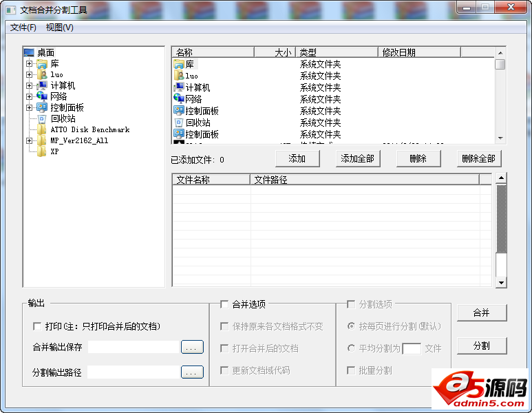The height and width of the screenshot is (413, 532).
Task: Open the 文件(F) menu
Action: pyautogui.click(x=23, y=28)
